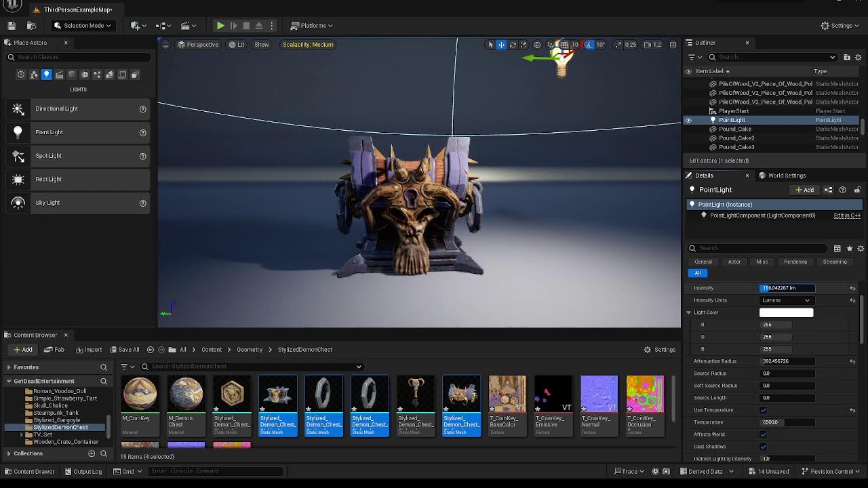Image resolution: width=868 pixels, height=488 pixels.
Task: Open the Selection Mode dropdown
Action: [x=82, y=26]
